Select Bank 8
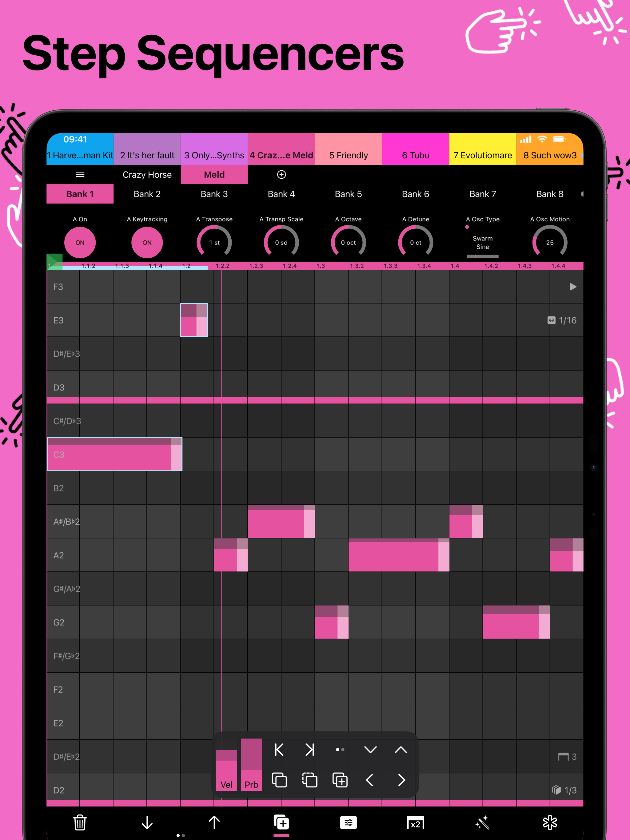Viewport: 630px width, 840px height. pyautogui.click(x=550, y=194)
